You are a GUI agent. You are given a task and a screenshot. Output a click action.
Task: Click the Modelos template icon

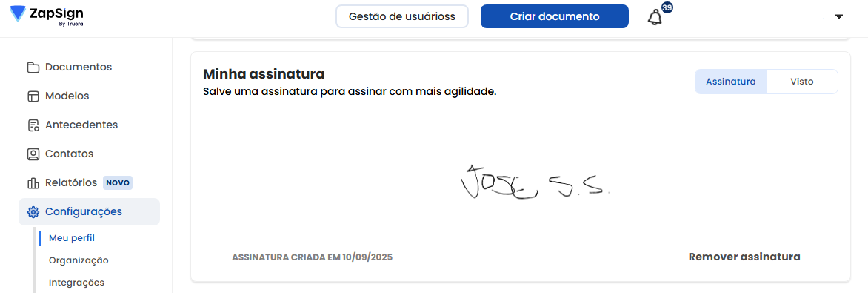[x=33, y=96]
